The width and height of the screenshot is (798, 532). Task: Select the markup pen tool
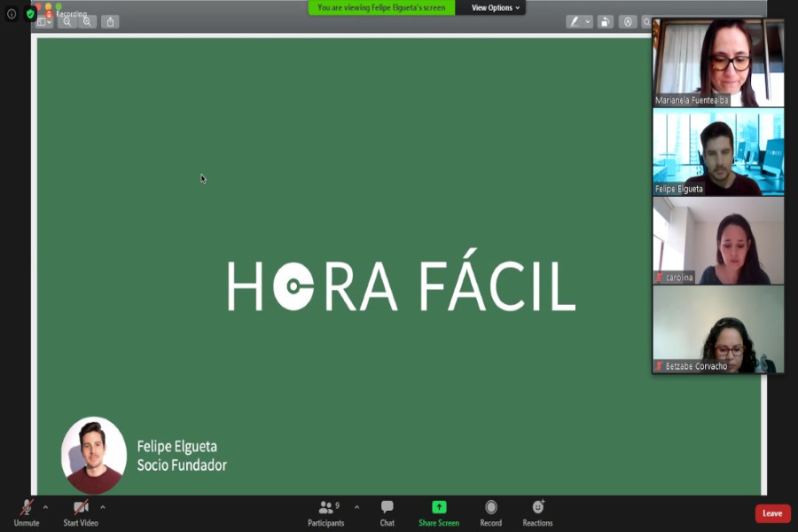575,22
